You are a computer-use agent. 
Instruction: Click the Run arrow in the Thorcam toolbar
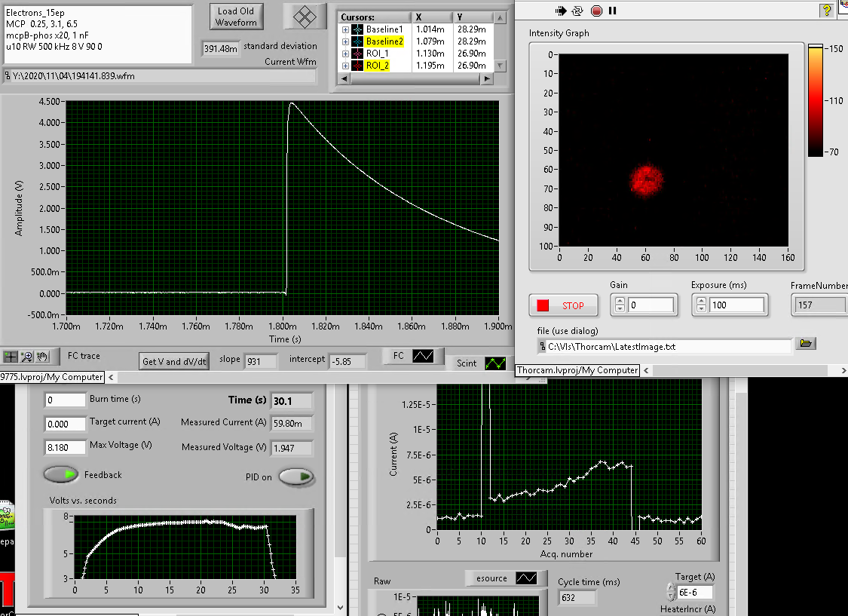561,11
